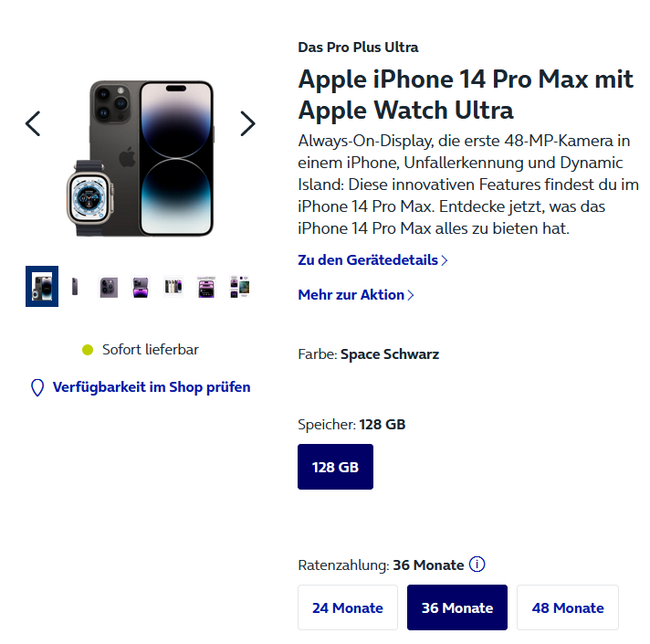Go to previous product image arrow
Image resolution: width=650 pixels, height=644 pixels.
[x=33, y=123]
